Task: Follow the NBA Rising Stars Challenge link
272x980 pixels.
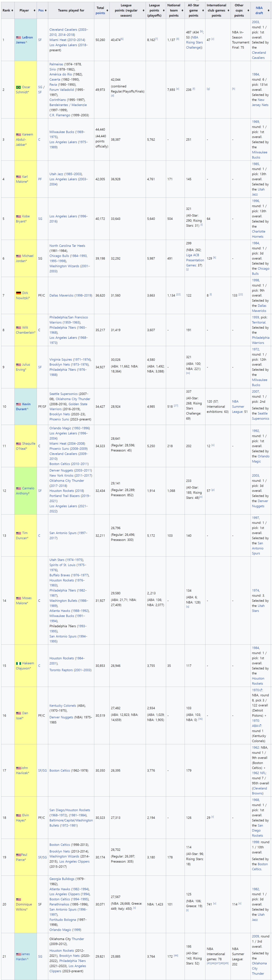Action: [x=195, y=42]
